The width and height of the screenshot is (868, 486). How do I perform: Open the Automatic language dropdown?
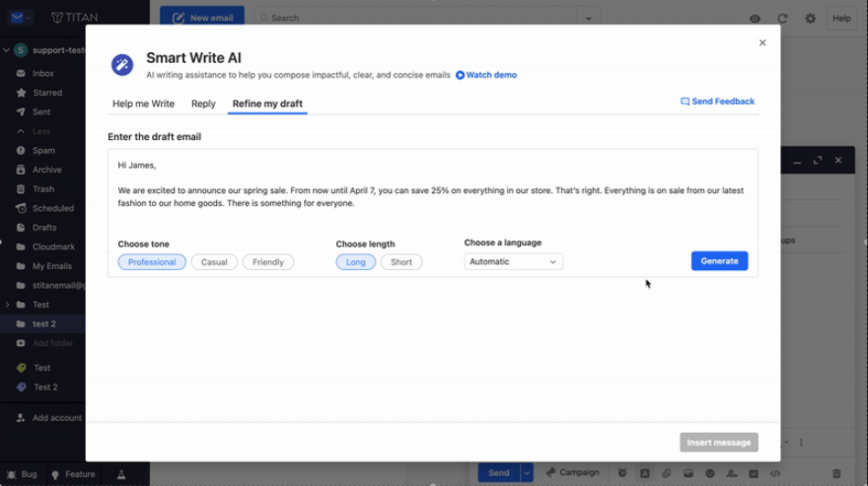tap(513, 262)
